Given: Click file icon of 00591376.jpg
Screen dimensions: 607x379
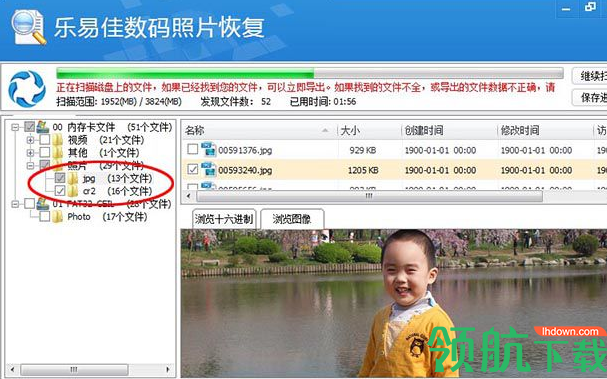Looking at the screenshot, I should (209, 150).
